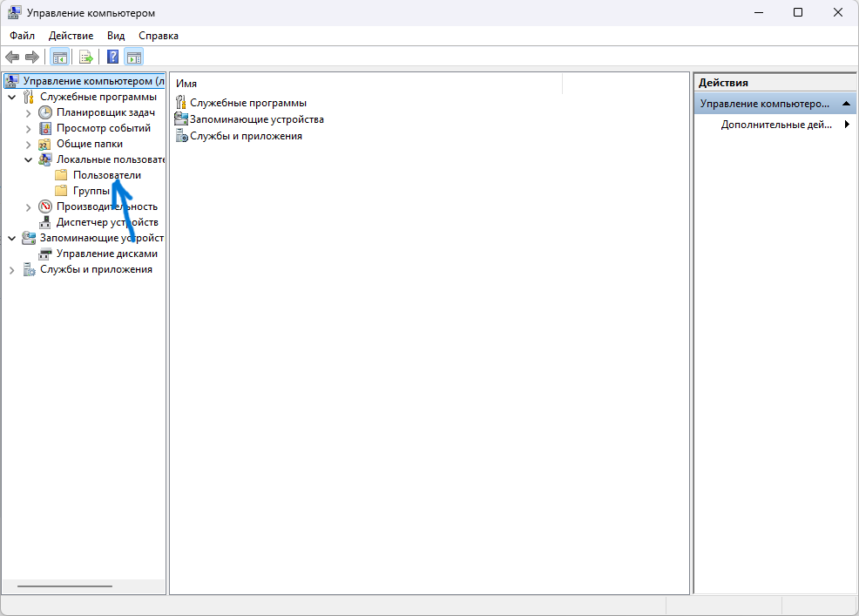This screenshot has width=859, height=616.
Task: Select Производительность tree item
Action: point(107,206)
